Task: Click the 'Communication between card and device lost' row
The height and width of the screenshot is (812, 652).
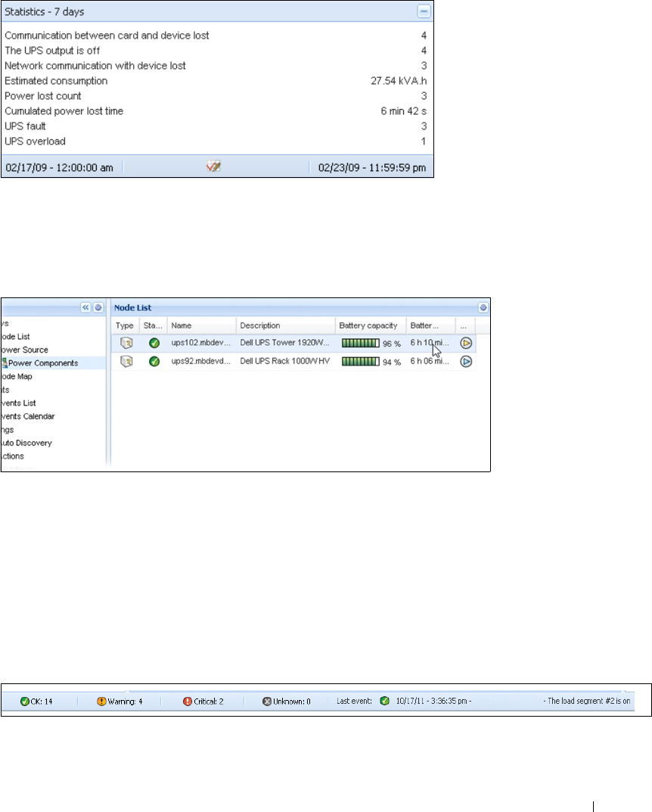Action: click(217, 36)
